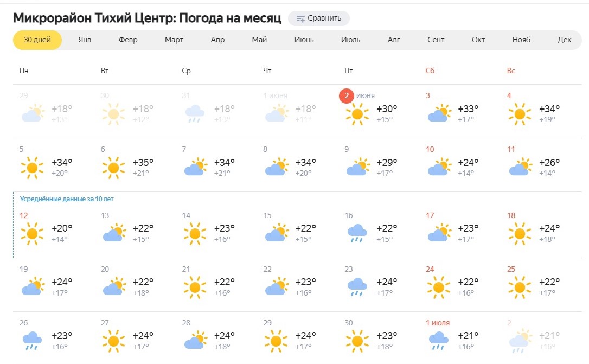The image size is (589, 364).
Task: Click the compare list icon beside Сравнить
Action: point(300,19)
